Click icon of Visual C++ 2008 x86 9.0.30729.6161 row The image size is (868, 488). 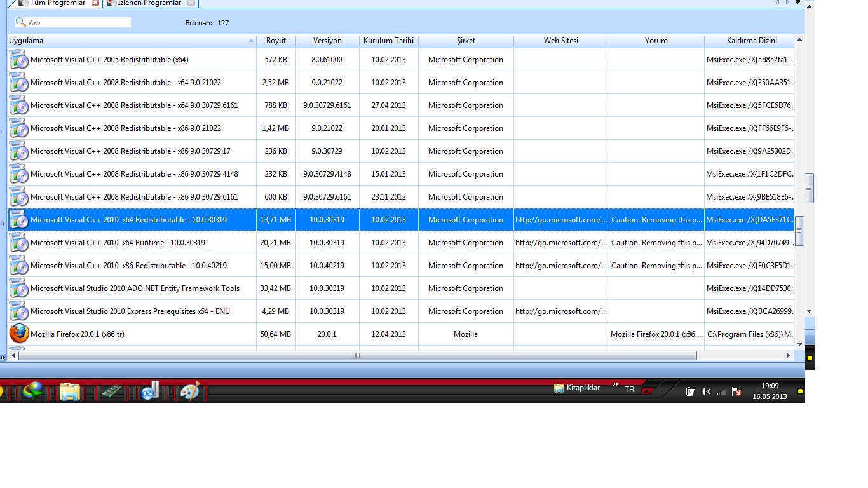19,197
